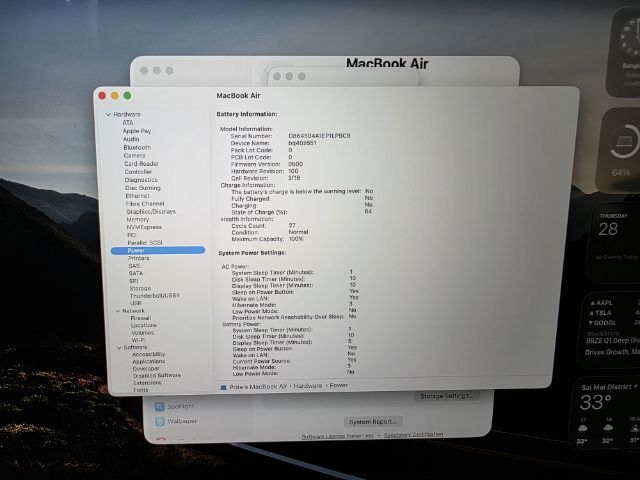Select Developer under Software
The image size is (640, 480).
coord(146,369)
